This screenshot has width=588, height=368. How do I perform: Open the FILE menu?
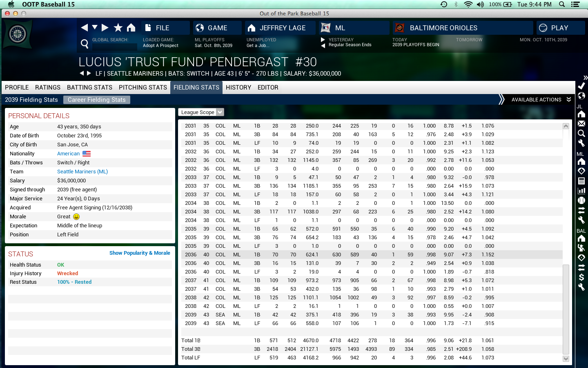coord(165,28)
